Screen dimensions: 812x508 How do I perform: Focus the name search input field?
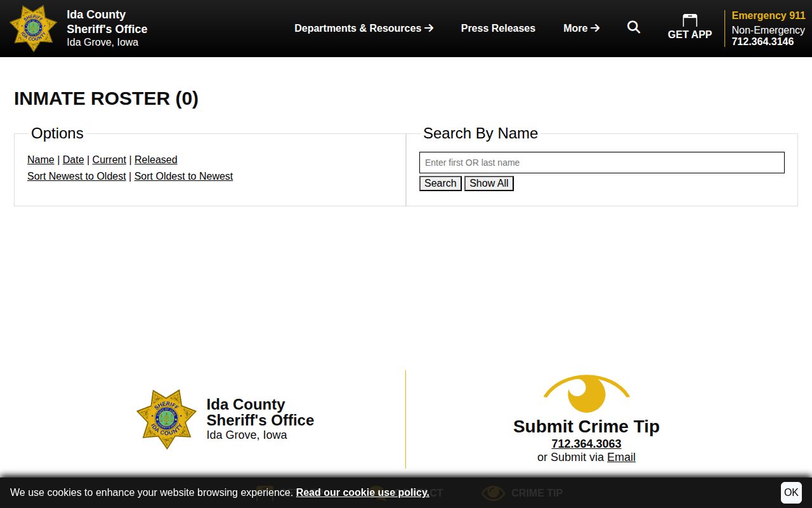tap(602, 163)
